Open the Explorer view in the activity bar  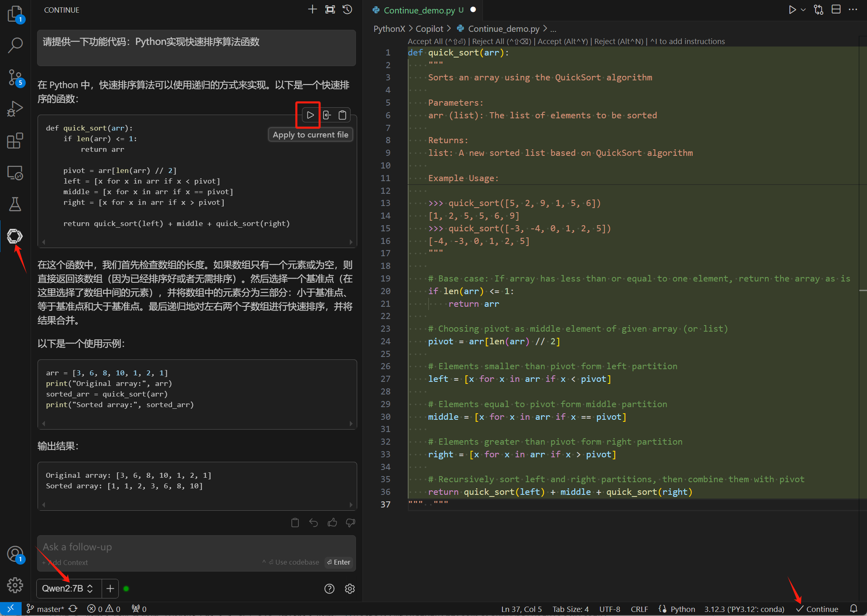[15, 14]
